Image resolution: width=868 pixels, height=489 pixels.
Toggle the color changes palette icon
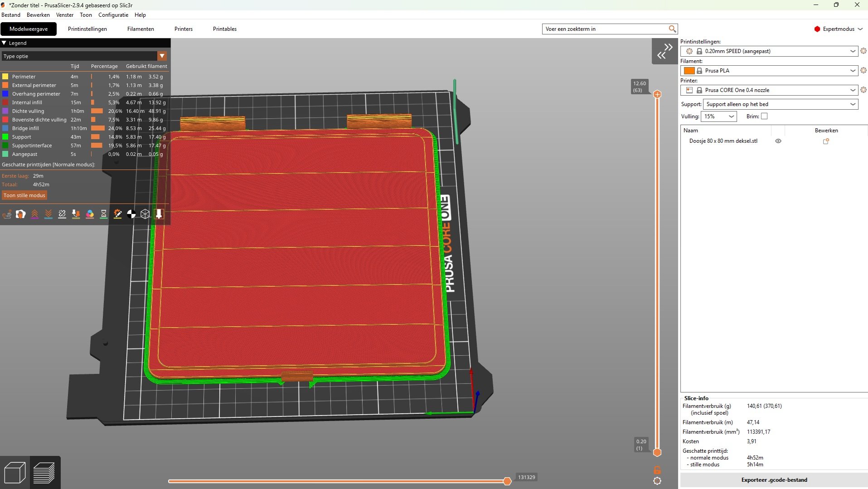click(90, 214)
